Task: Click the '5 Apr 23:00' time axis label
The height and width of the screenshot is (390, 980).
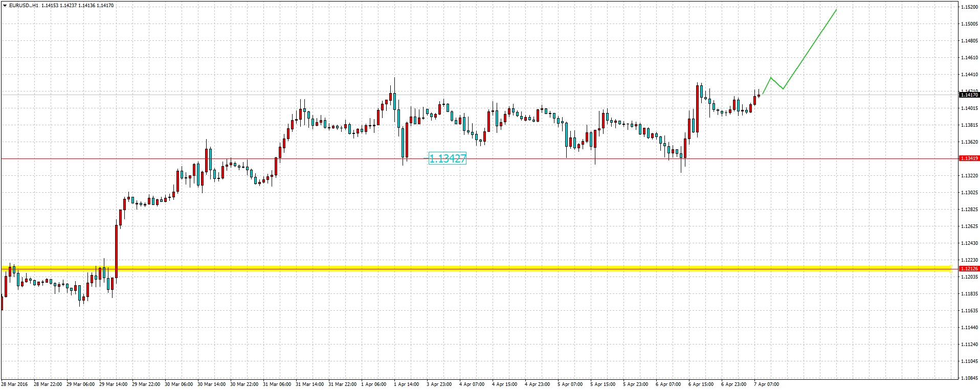Action: [x=635, y=384]
